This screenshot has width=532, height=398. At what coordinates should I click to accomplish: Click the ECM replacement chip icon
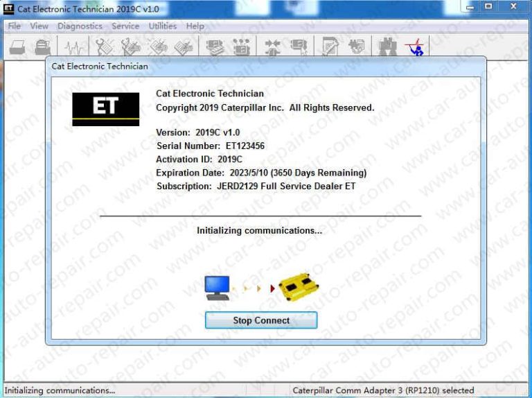tap(356, 46)
